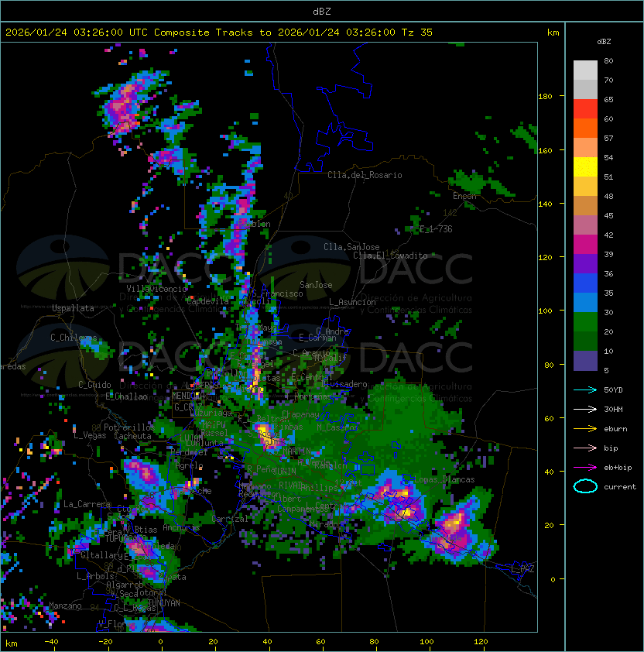This screenshot has width=644, height=652.
Task: Pick the royal blue swatch between 36 and 35
Action: (x=585, y=283)
